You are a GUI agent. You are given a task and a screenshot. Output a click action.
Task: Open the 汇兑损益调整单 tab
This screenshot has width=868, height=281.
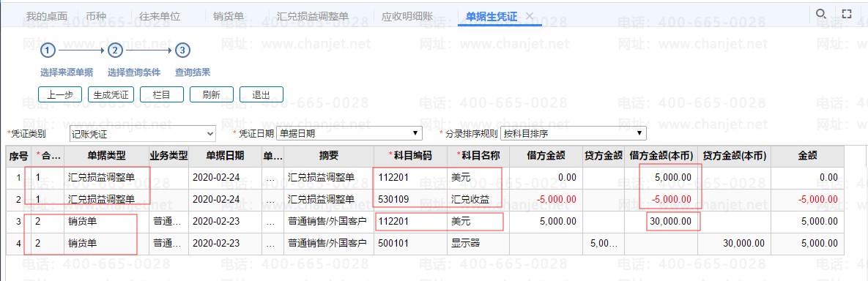(312, 16)
